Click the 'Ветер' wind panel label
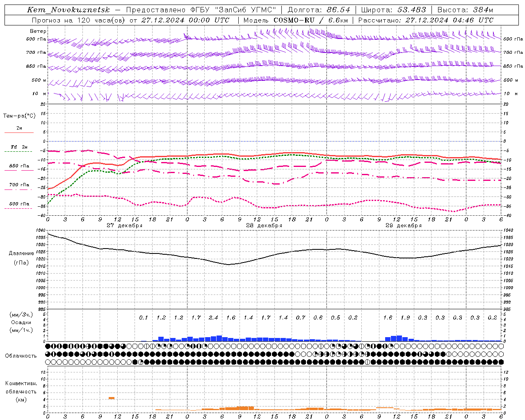Image resolution: width=525 pixels, height=420 pixels. tap(38, 31)
